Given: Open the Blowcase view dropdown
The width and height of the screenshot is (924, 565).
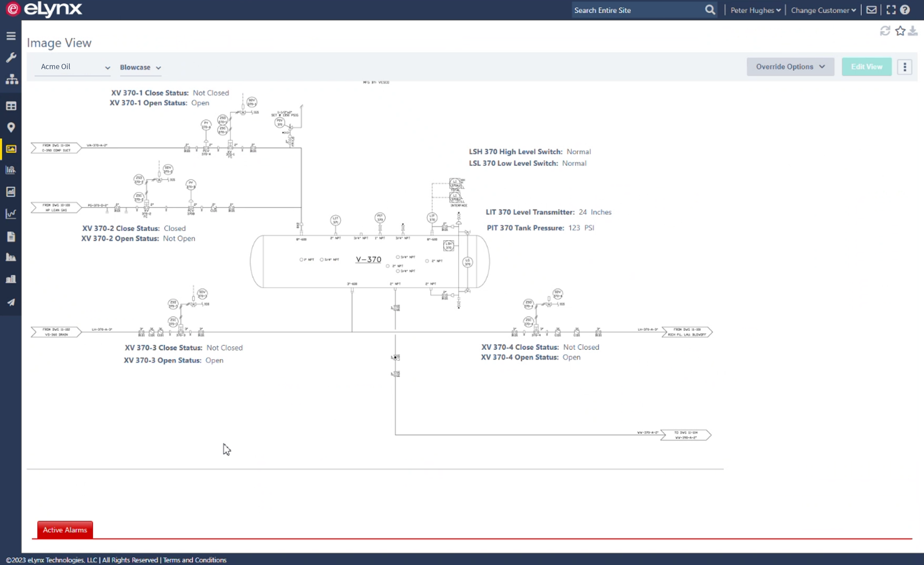Looking at the screenshot, I should 140,68.
